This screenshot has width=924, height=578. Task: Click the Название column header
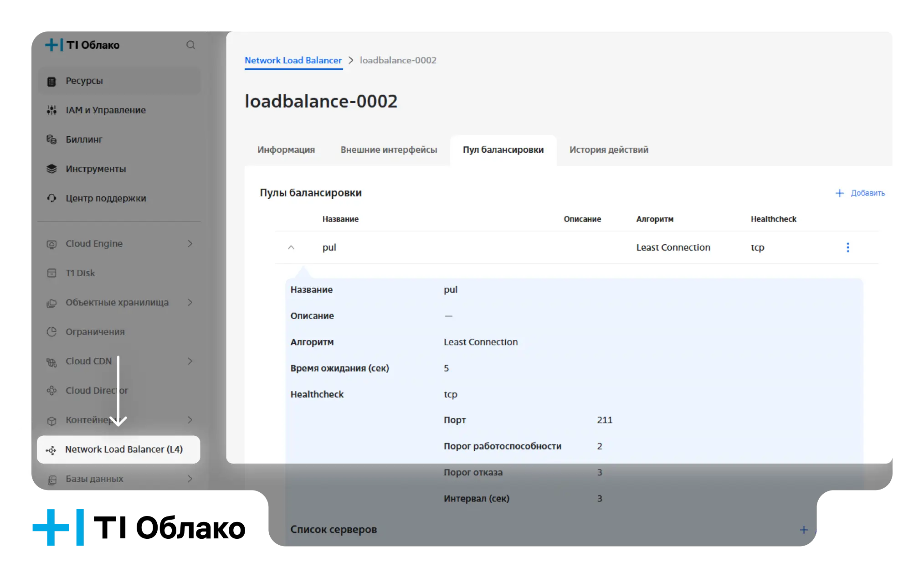click(x=340, y=219)
